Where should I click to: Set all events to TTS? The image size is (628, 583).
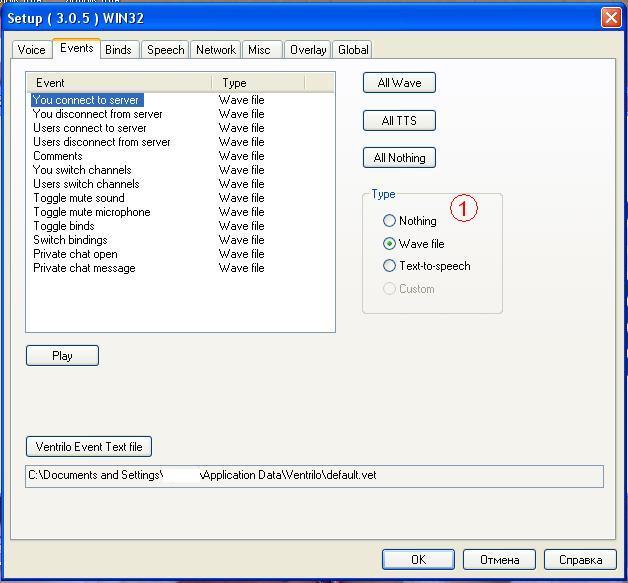click(399, 121)
